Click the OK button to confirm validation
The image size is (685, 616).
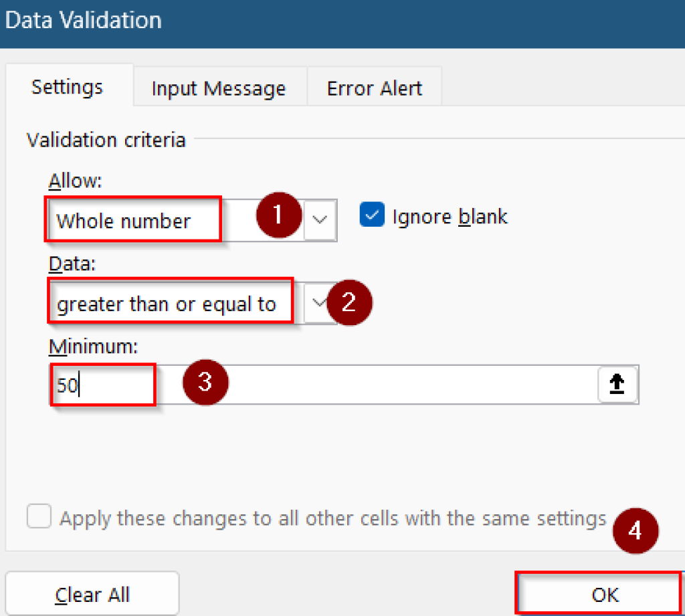(x=604, y=594)
